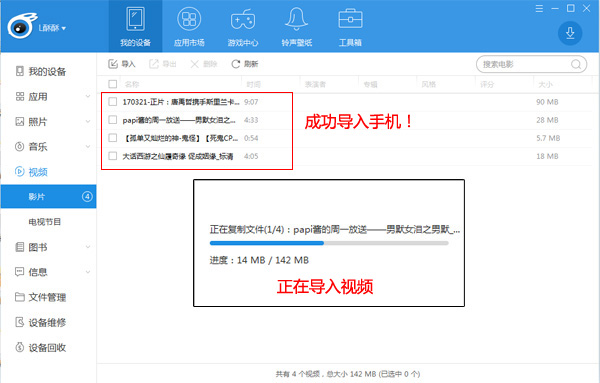Expand the 照片 sidebar chevron
The width and height of the screenshot is (600, 383).
pos(88,122)
